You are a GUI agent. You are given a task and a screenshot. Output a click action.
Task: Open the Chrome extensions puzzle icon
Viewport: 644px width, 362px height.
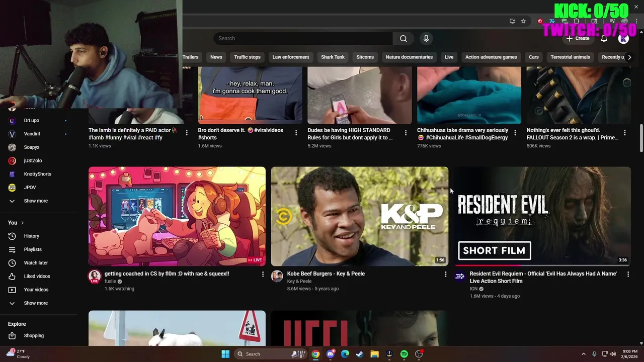[577, 21]
